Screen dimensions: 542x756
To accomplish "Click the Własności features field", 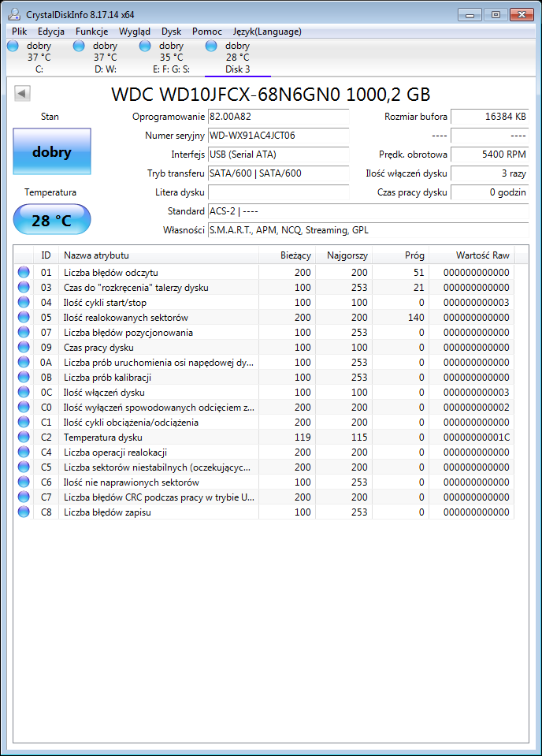I will tap(369, 230).
